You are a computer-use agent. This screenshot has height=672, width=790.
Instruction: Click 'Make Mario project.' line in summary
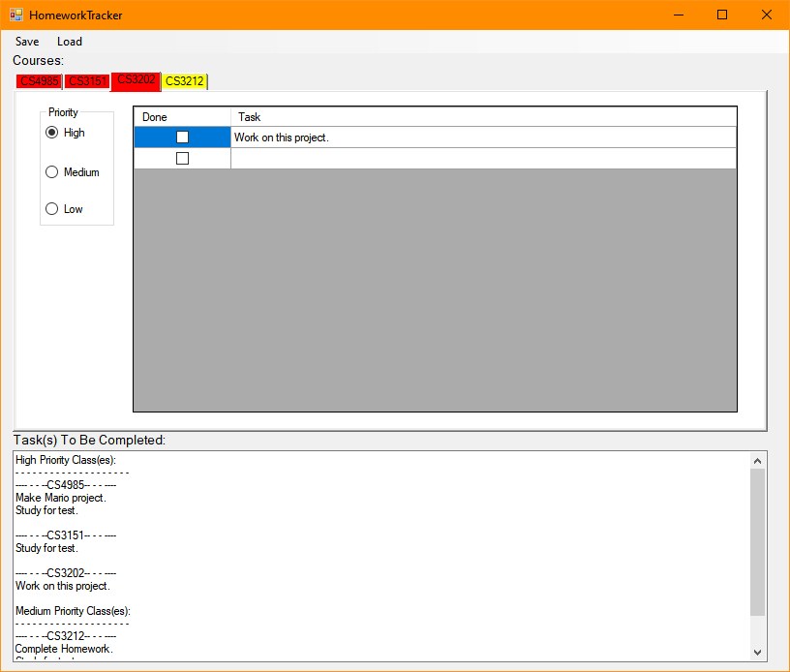coord(61,498)
